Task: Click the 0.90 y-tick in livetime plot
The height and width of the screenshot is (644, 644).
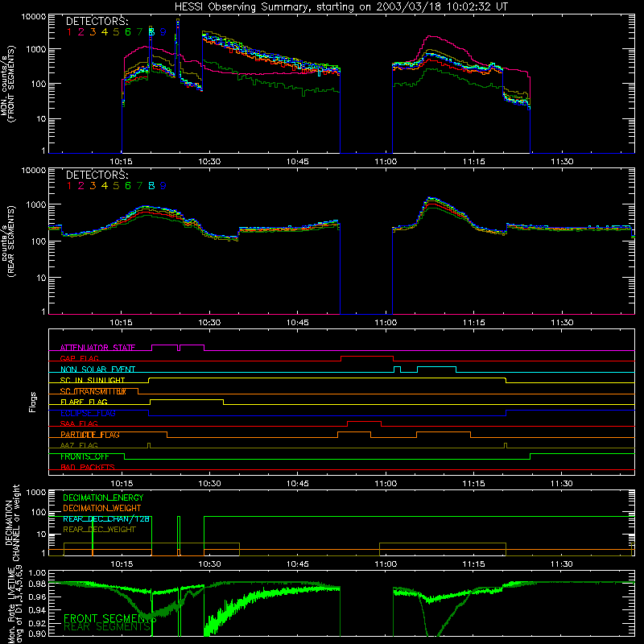Action: click(37, 634)
